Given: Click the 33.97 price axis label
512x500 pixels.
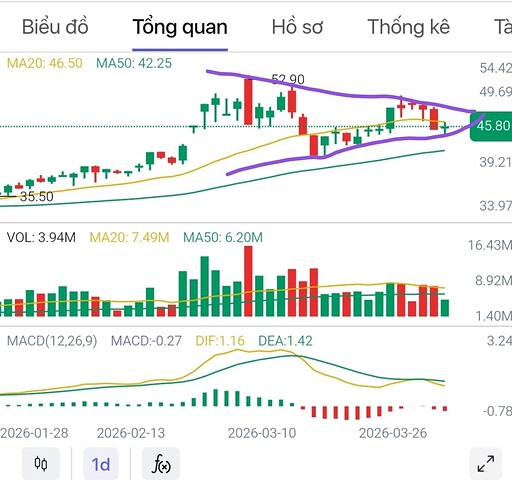Looking at the screenshot, I should [x=495, y=206].
